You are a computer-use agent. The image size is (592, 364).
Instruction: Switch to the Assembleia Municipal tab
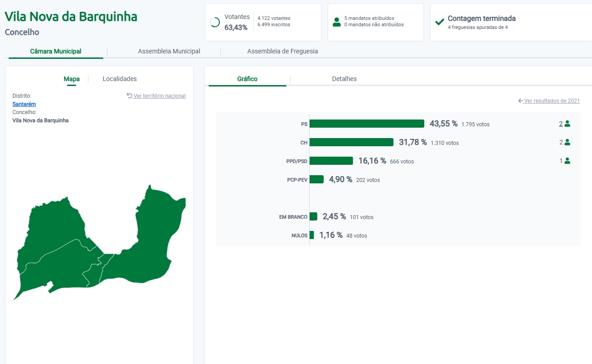[x=169, y=51]
